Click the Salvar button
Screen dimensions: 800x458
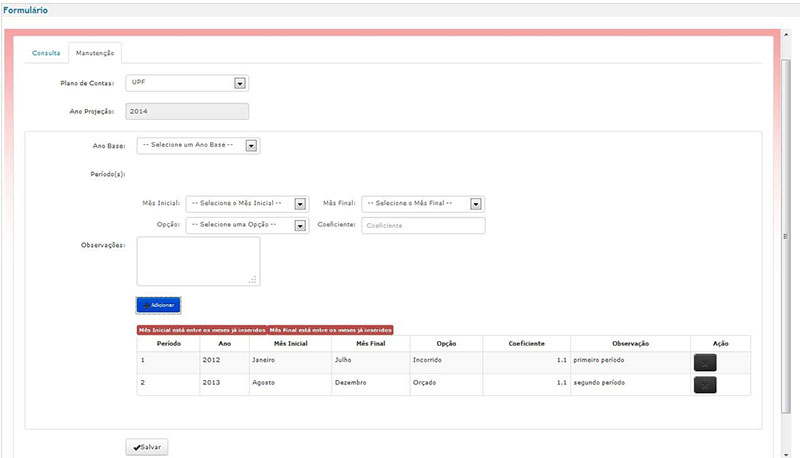(x=147, y=447)
